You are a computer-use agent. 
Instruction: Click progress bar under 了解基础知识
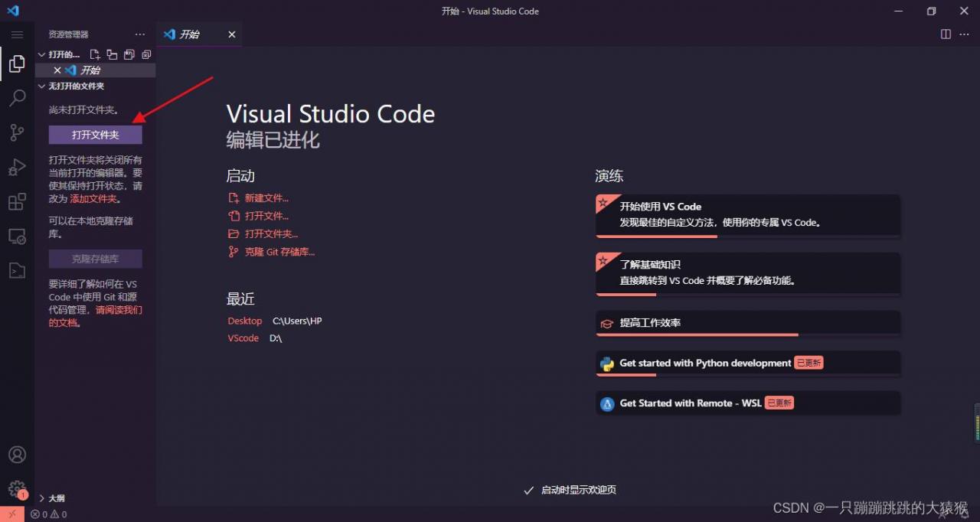[x=748, y=295]
